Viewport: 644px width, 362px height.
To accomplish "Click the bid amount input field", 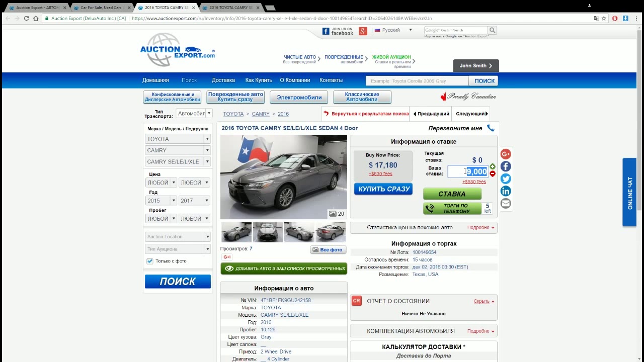I will tap(468, 172).
